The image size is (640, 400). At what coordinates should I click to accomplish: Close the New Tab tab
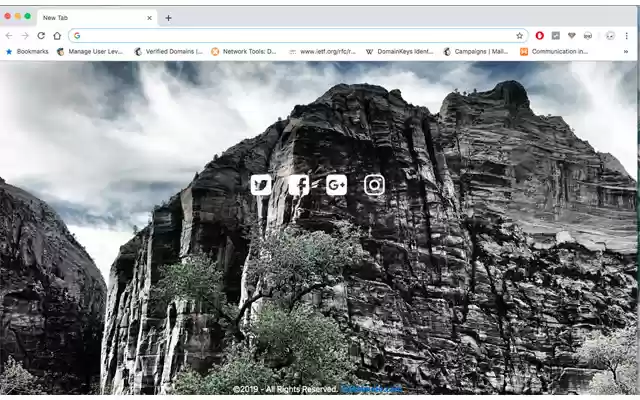(x=149, y=18)
